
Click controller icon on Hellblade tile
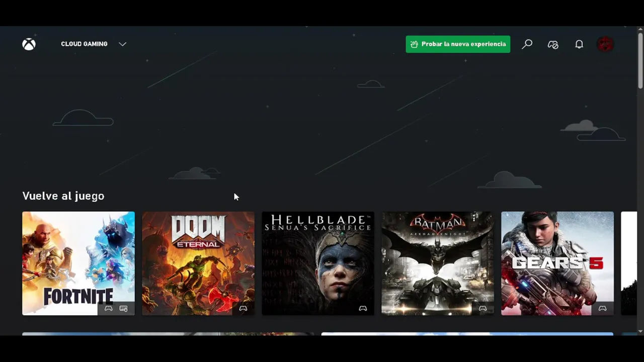[x=363, y=309]
